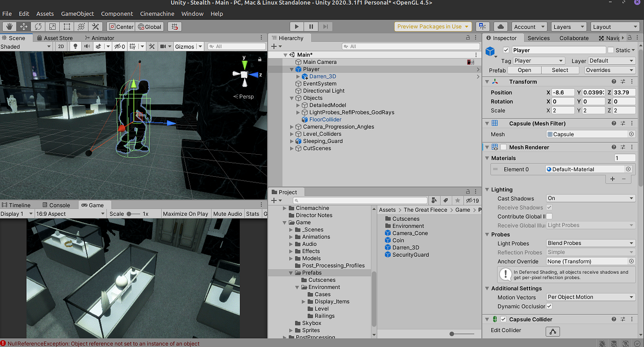644x347 pixels.
Task: Click the prefab Select button
Action: point(560,70)
